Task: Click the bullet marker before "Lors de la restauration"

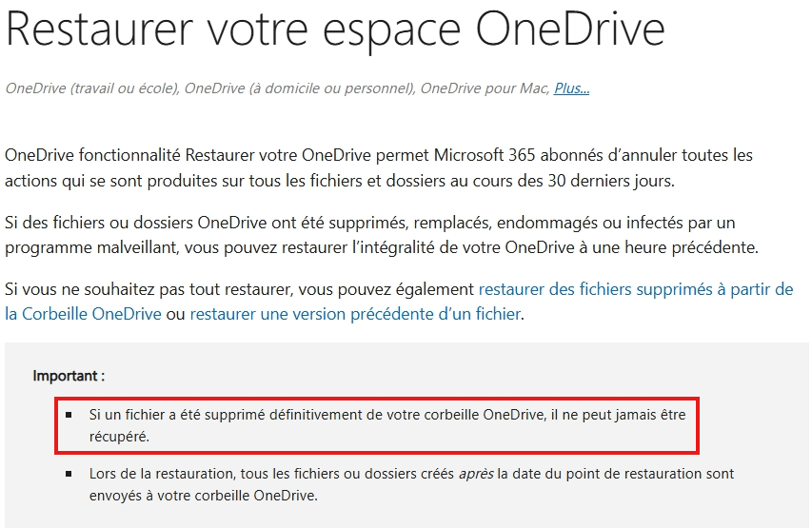Action: (69, 474)
